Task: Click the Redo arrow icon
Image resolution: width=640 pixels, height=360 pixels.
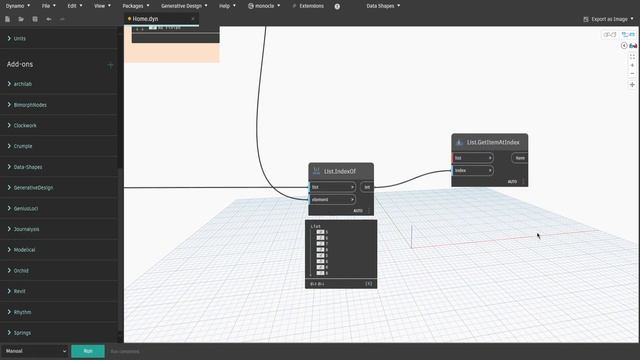Action: [62, 19]
